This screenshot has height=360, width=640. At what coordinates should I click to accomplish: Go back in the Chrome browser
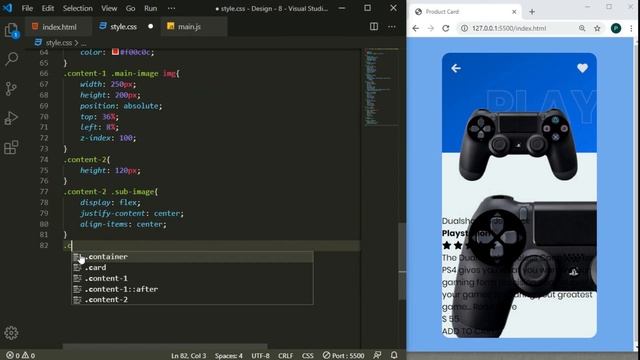pyautogui.click(x=416, y=28)
